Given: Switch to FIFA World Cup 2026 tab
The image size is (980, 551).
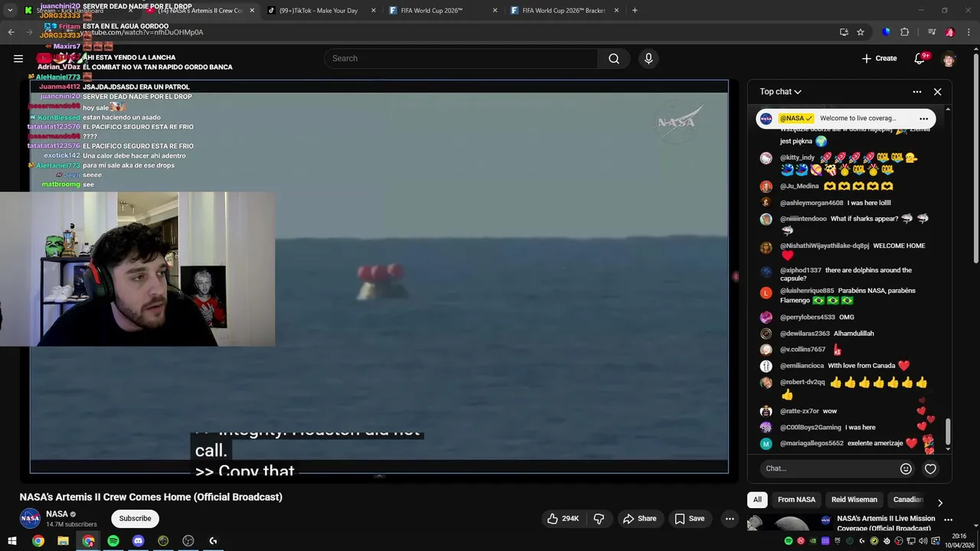Looking at the screenshot, I should coord(444,11).
